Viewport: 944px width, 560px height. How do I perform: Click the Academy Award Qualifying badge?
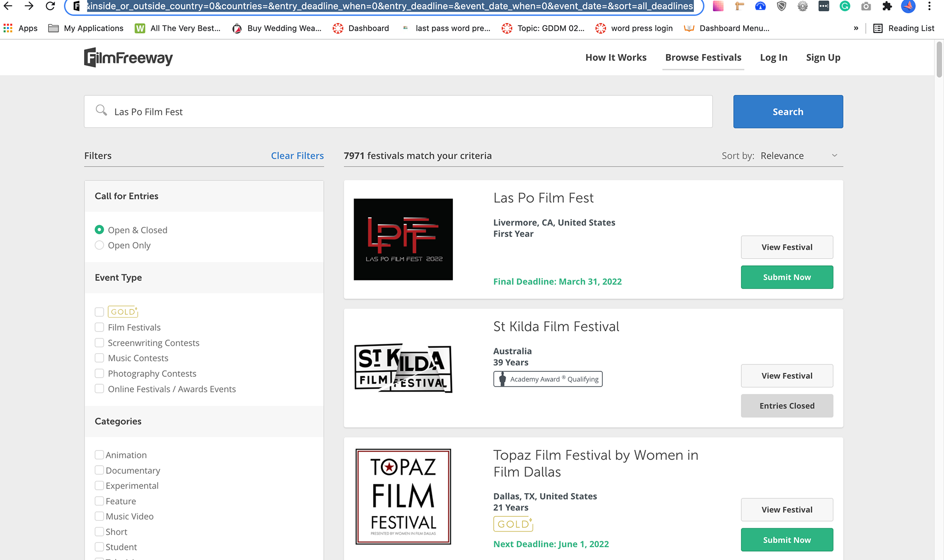(548, 379)
